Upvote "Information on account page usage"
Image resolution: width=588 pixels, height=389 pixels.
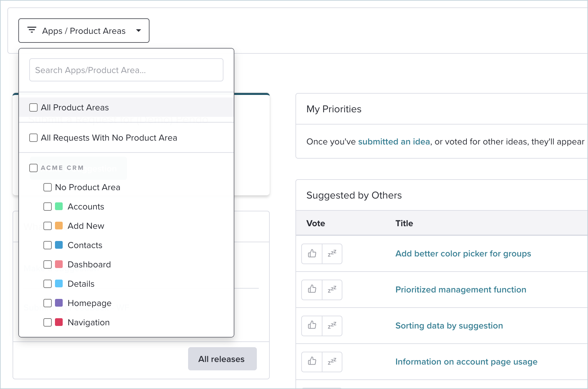[x=312, y=362]
